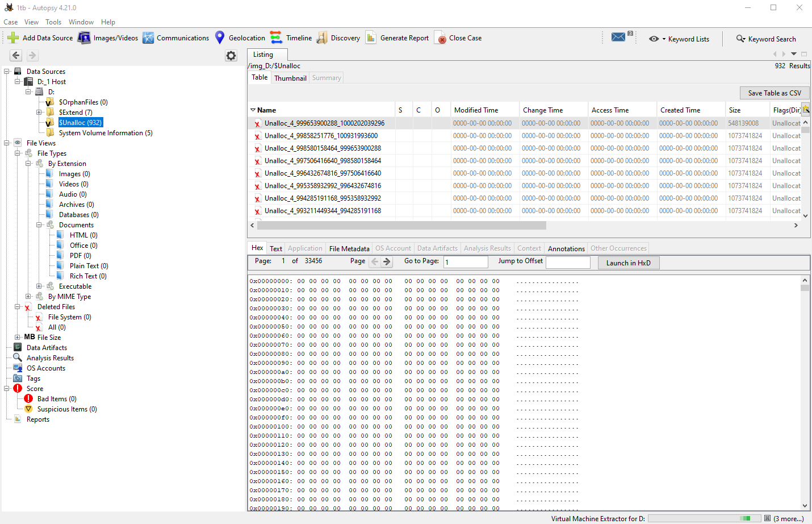Click the Generate Report icon
This screenshot has width=812, height=524.
[371, 38]
